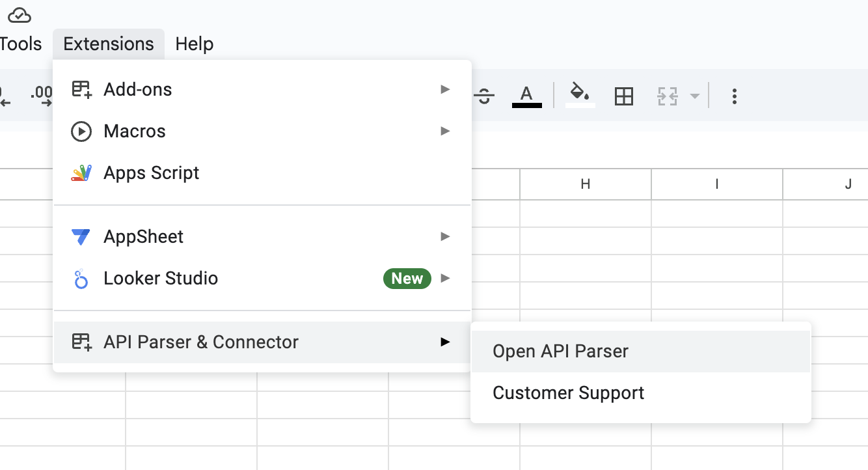868x470 pixels.
Task: Click the Apps Script colorful icon
Action: [81, 173]
